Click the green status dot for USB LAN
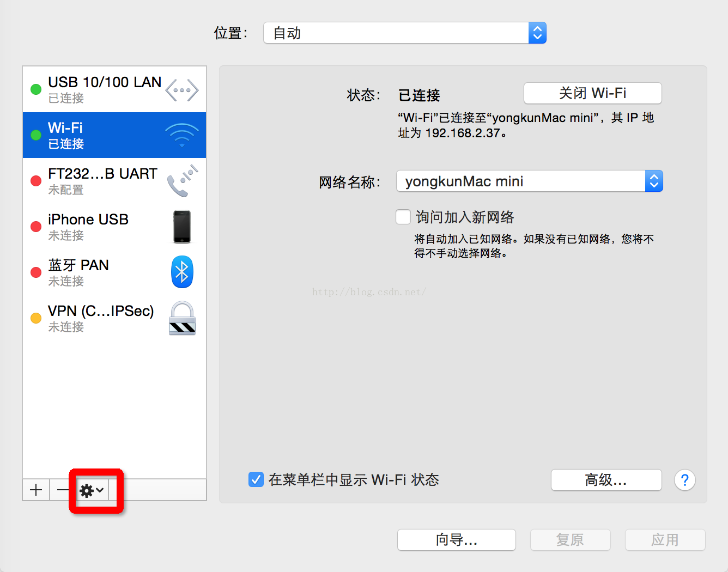 [36, 89]
